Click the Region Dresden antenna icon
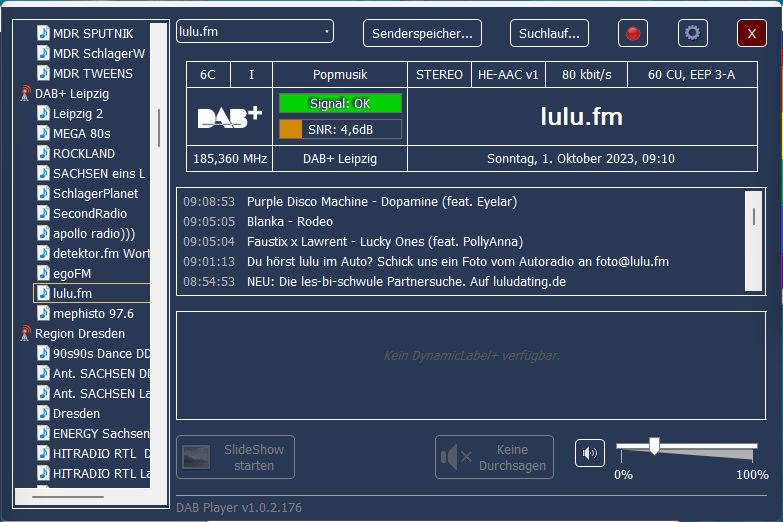783x522 pixels. tap(26, 334)
